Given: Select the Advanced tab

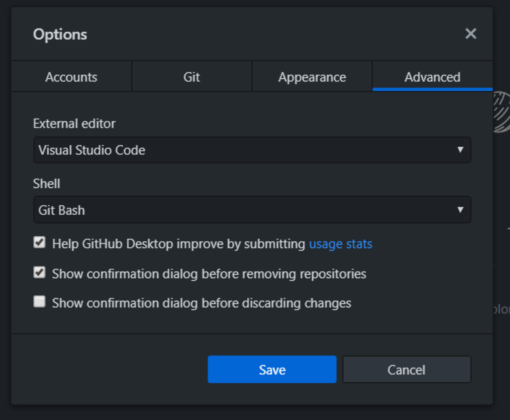Looking at the screenshot, I should coord(432,76).
